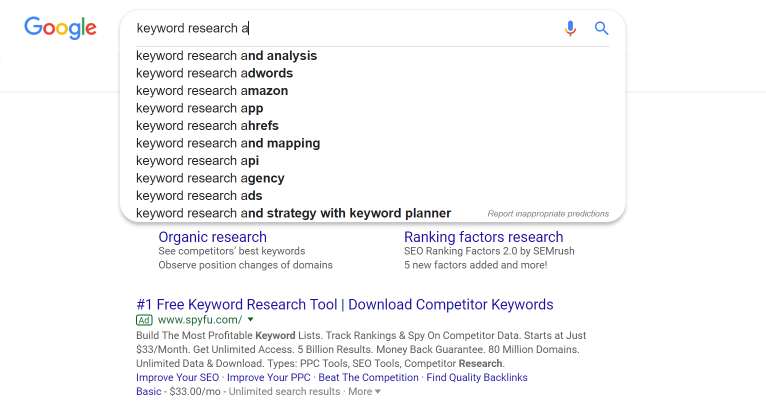The height and width of the screenshot is (406, 766).
Task: Open '#1 Free Keyword Research Tool' ad title
Action: coord(344,304)
